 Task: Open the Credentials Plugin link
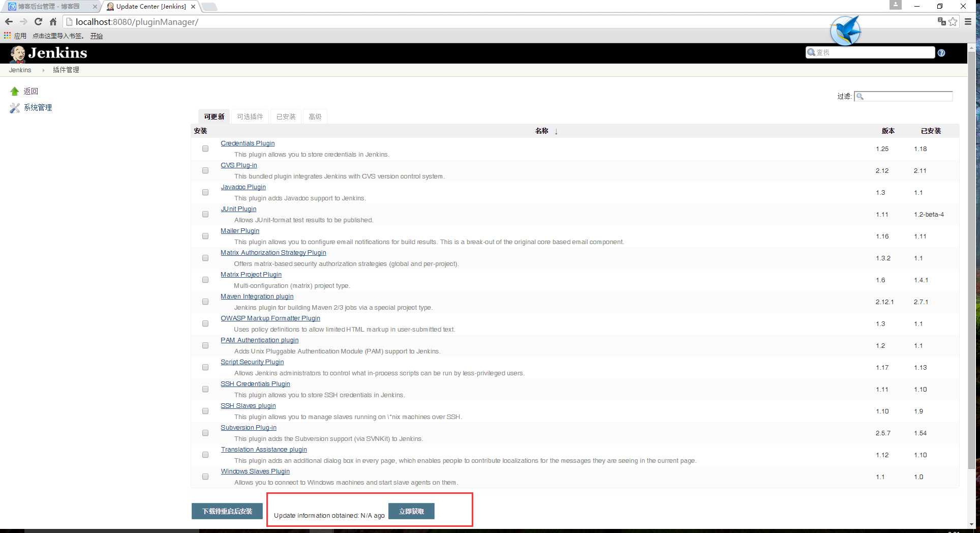248,143
